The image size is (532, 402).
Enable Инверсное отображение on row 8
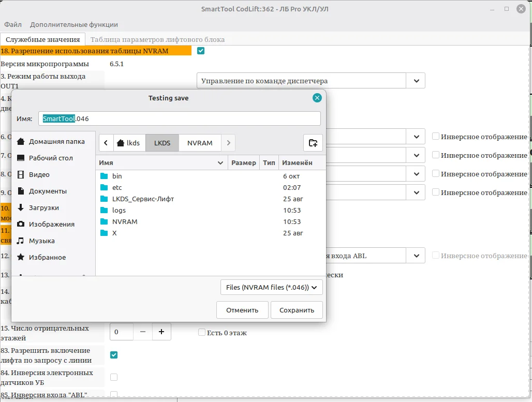point(436,174)
